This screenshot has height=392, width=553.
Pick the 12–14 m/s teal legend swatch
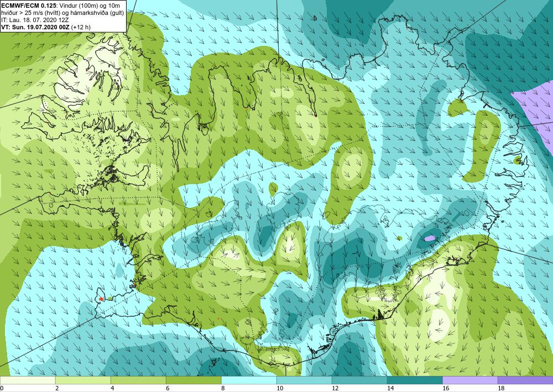coord(359,380)
